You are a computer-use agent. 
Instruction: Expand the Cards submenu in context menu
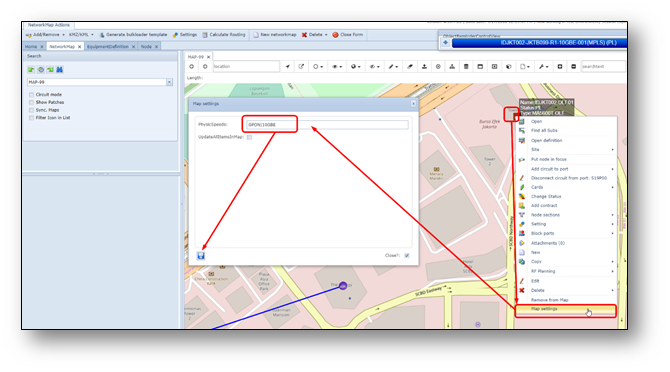coord(566,187)
